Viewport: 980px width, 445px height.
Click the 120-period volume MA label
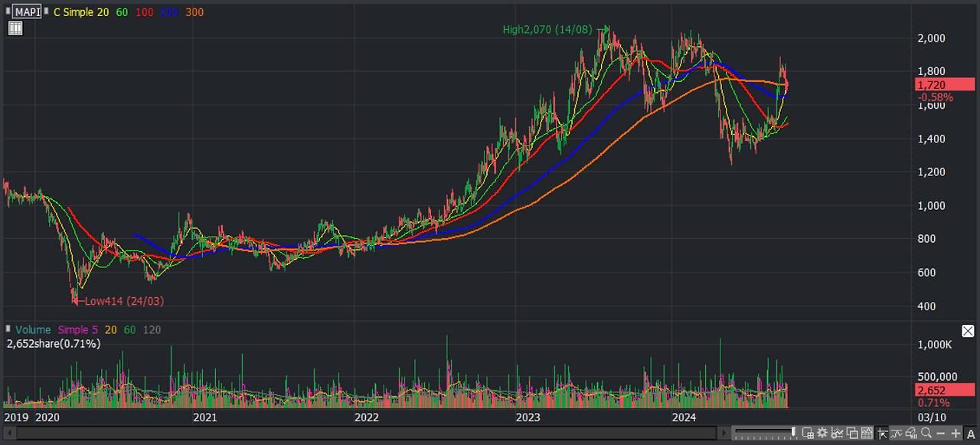click(151, 330)
